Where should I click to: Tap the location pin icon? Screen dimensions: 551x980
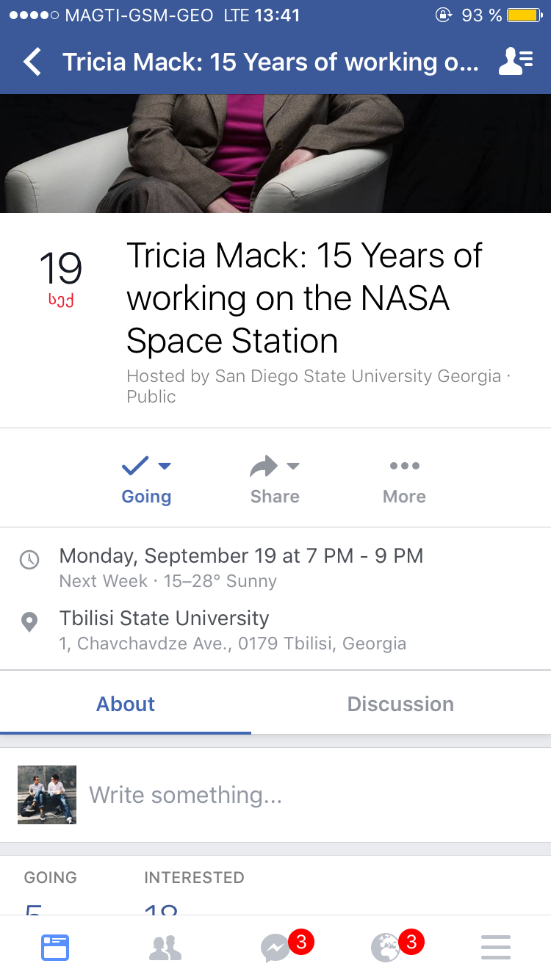click(x=29, y=623)
